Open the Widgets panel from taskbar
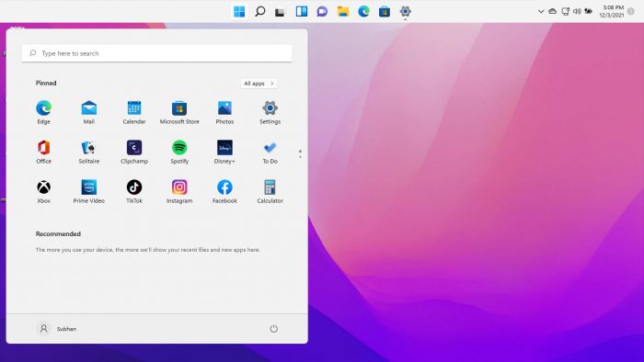 (302, 11)
